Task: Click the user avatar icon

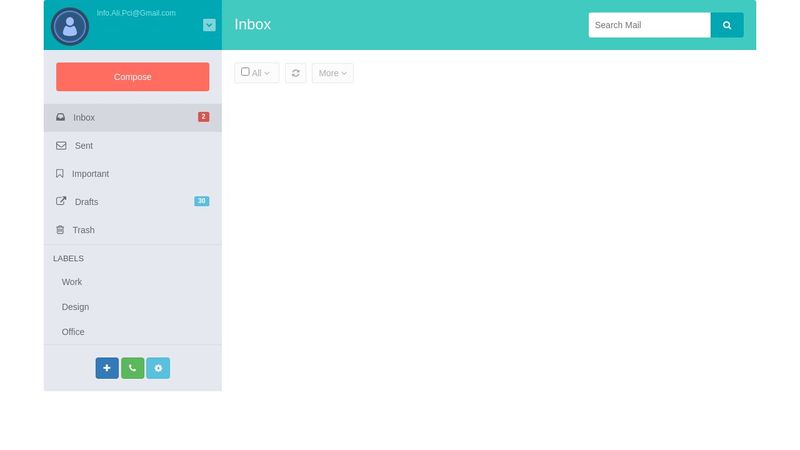Action: point(70,26)
